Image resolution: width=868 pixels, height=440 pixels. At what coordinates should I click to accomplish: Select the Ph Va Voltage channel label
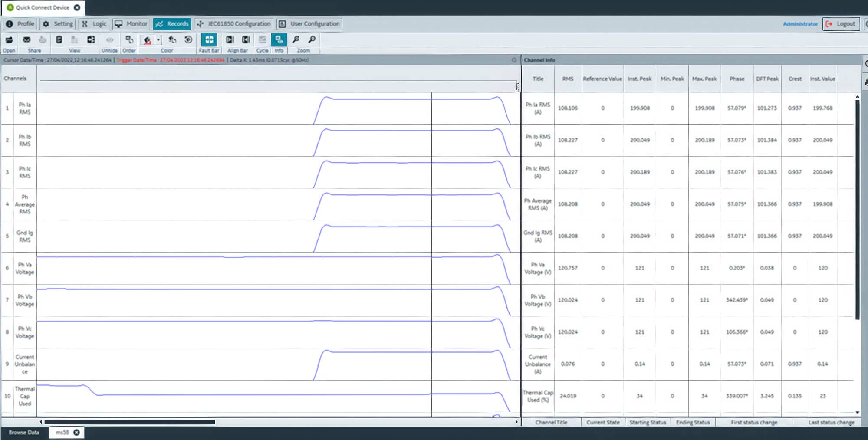[x=25, y=268]
